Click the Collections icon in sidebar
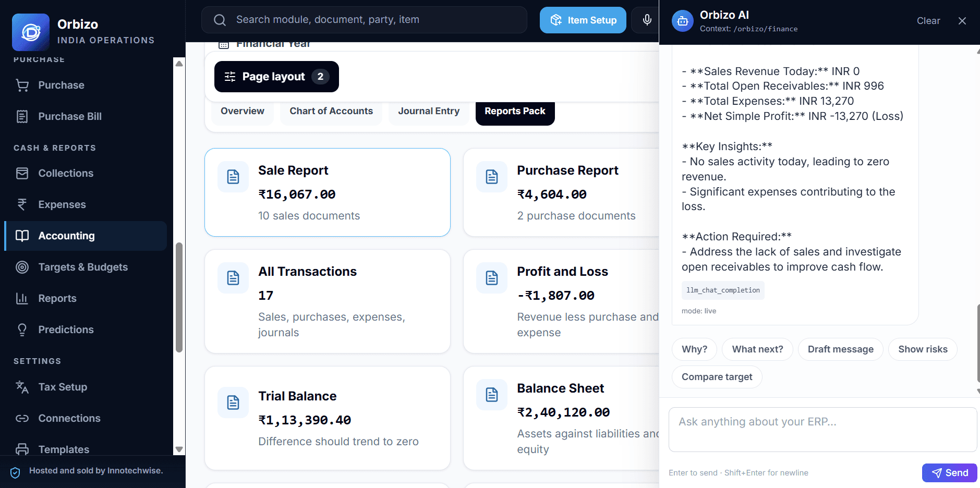The height and width of the screenshot is (488, 980). click(x=22, y=173)
